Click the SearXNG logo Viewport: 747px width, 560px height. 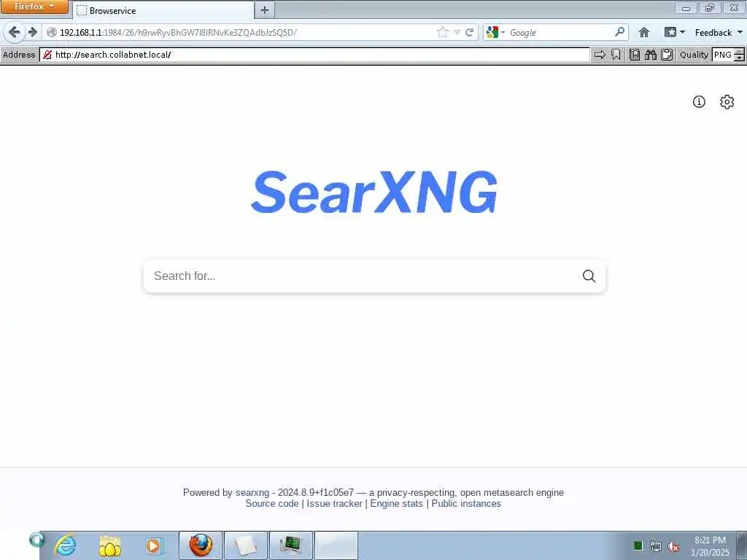coord(374,192)
